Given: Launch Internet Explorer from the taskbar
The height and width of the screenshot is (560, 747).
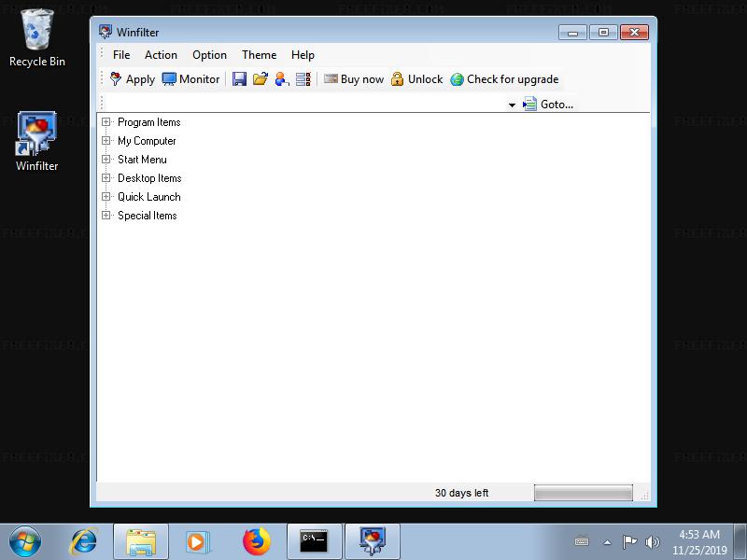Looking at the screenshot, I should point(84,541).
